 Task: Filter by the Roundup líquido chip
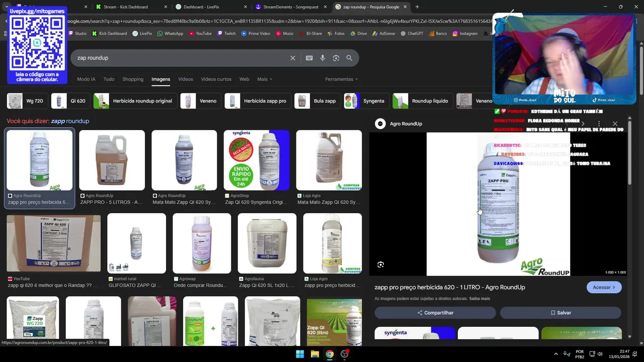(x=423, y=101)
